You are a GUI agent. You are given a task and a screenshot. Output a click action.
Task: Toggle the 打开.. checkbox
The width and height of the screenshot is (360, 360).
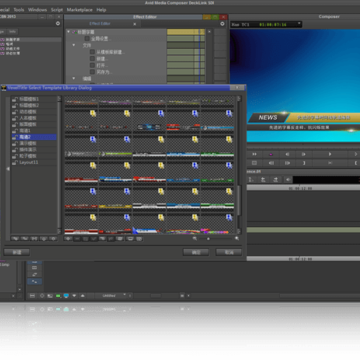92,65
